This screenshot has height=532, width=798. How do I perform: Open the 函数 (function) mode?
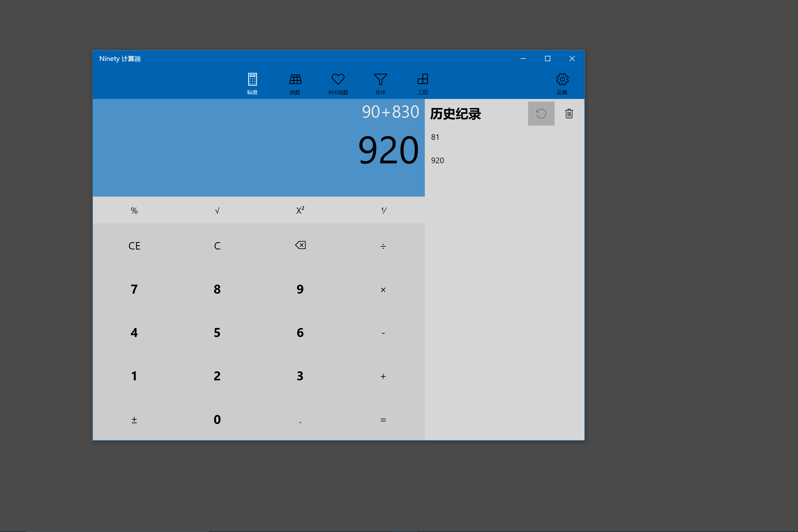pos(295,83)
